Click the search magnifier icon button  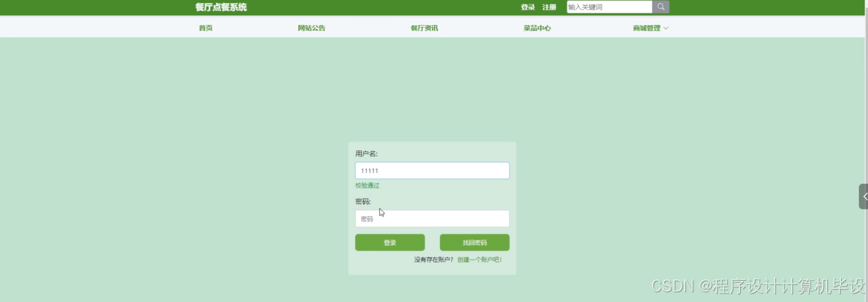tap(661, 7)
